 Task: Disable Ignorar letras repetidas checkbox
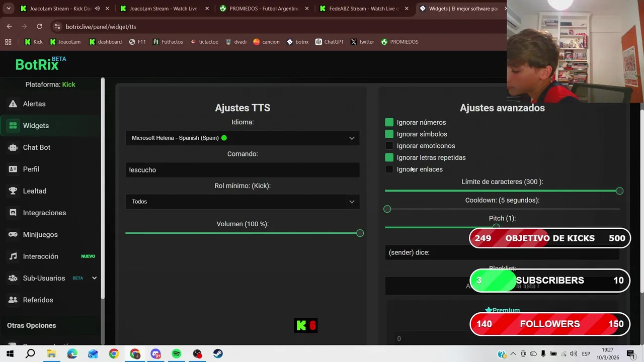coord(389,157)
